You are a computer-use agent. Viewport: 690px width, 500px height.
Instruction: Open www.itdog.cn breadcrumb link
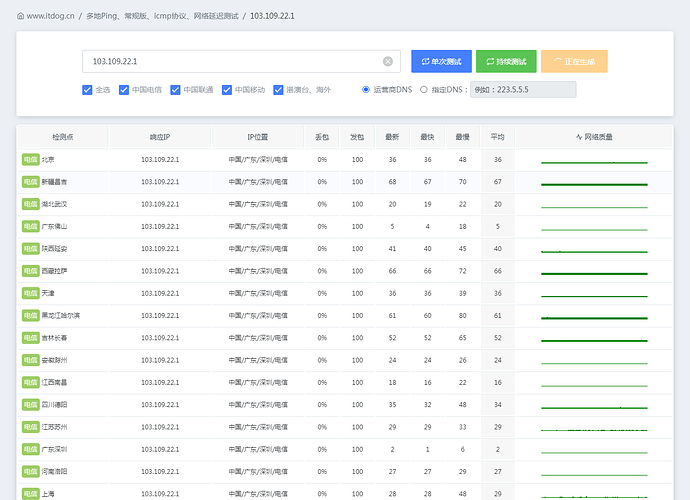[50, 16]
